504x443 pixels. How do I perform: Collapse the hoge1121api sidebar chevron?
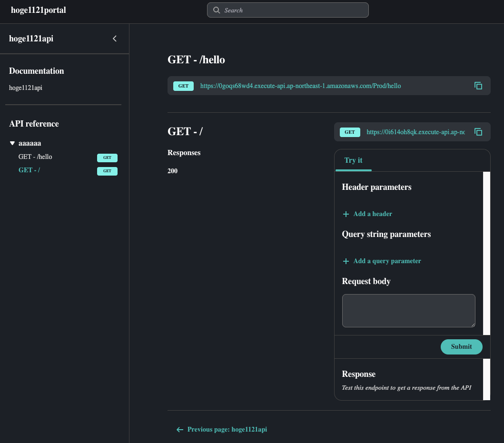[x=114, y=39]
